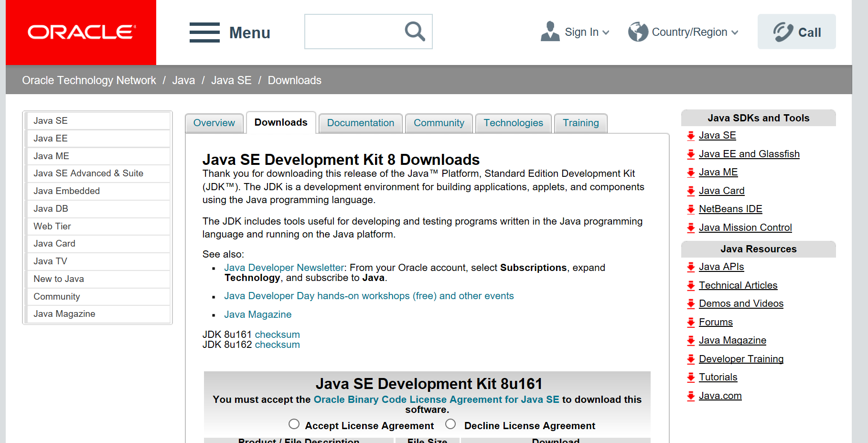Open New to Java sidebar item
The image size is (868, 443).
98,279
